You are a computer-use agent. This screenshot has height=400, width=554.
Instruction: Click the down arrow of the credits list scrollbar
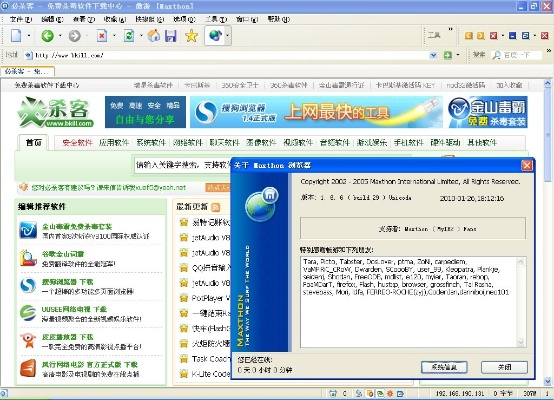click(x=520, y=342)
